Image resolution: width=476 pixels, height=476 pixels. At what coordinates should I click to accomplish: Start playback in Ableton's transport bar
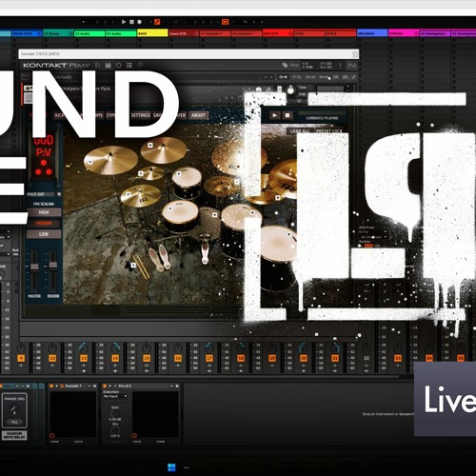[x=124, y=22]
